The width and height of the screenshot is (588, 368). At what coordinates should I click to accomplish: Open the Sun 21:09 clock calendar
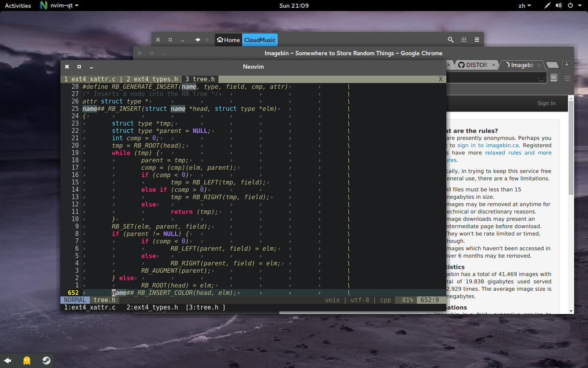tap(294, 6)
